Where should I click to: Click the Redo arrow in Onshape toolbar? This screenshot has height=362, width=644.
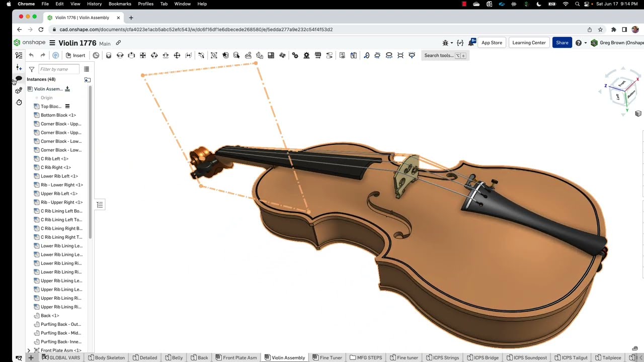(x=43, y=55)
